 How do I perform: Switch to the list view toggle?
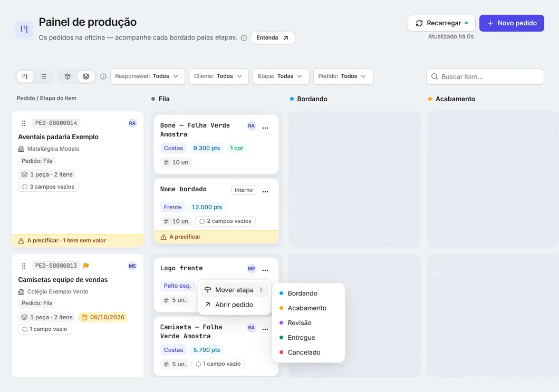pos(43,76)
